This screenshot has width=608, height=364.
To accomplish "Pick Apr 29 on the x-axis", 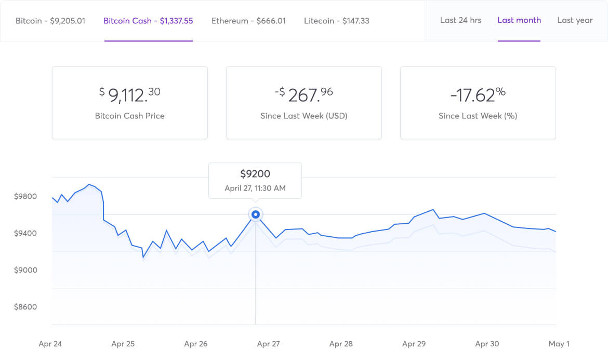I will (414, 344).
